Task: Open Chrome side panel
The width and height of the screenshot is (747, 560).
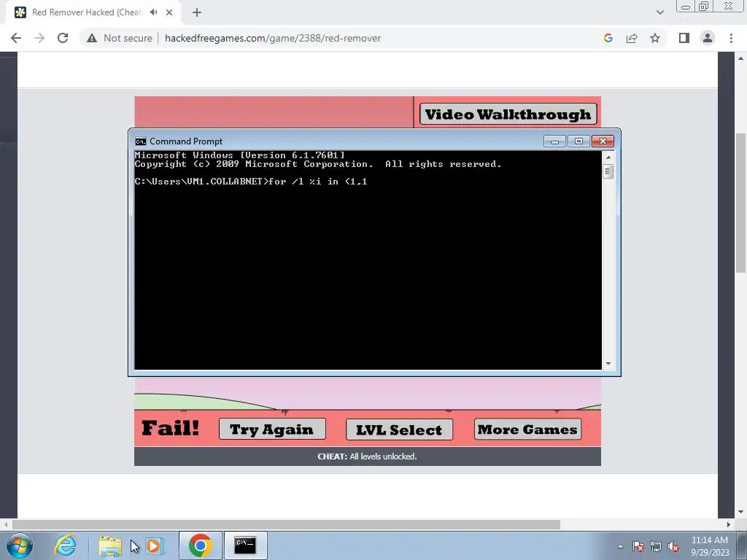Action: 684,38
